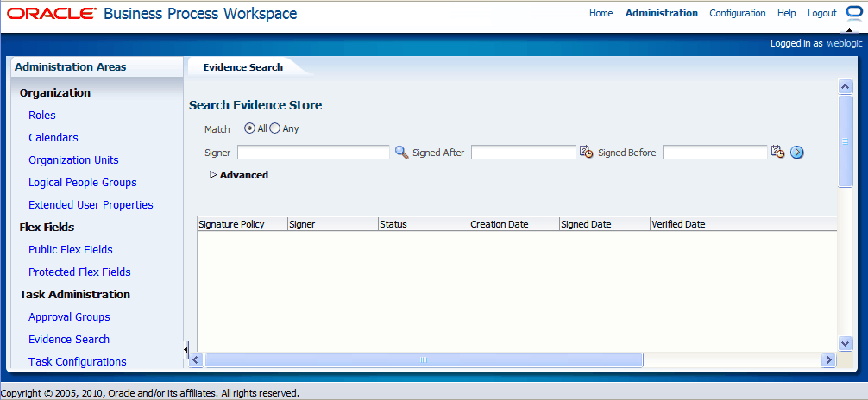Open Task Configurations

point(78,362)
